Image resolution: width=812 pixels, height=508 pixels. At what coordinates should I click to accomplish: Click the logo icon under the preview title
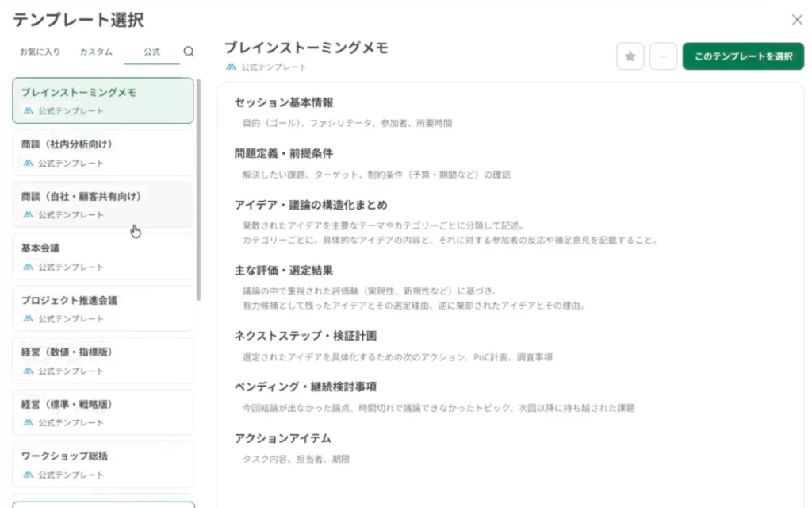tap(231, 67)
